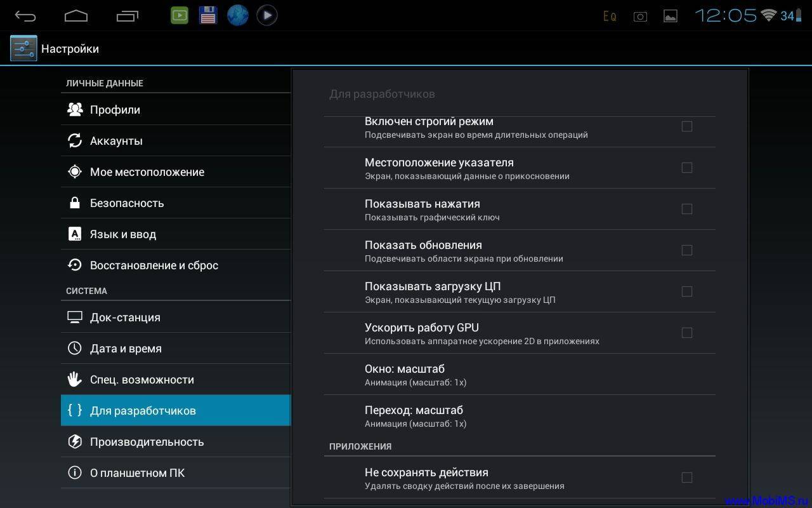Open Язык и ввод settings

(176, 234)
